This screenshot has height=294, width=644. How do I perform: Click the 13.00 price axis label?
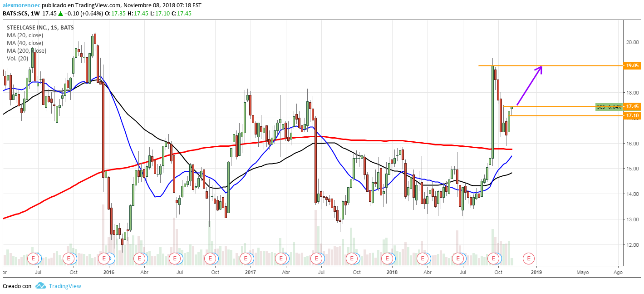pyautogui.click(x=633, y=219)
